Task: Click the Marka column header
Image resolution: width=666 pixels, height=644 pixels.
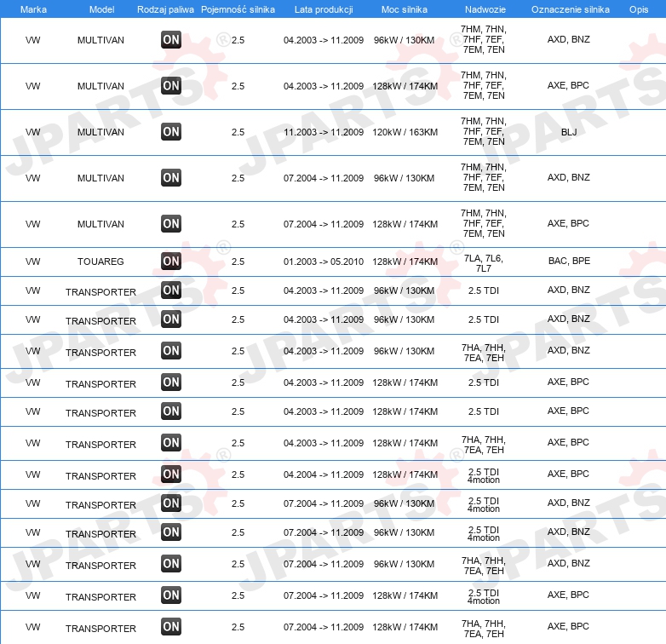Action: [x=33, y=9]
